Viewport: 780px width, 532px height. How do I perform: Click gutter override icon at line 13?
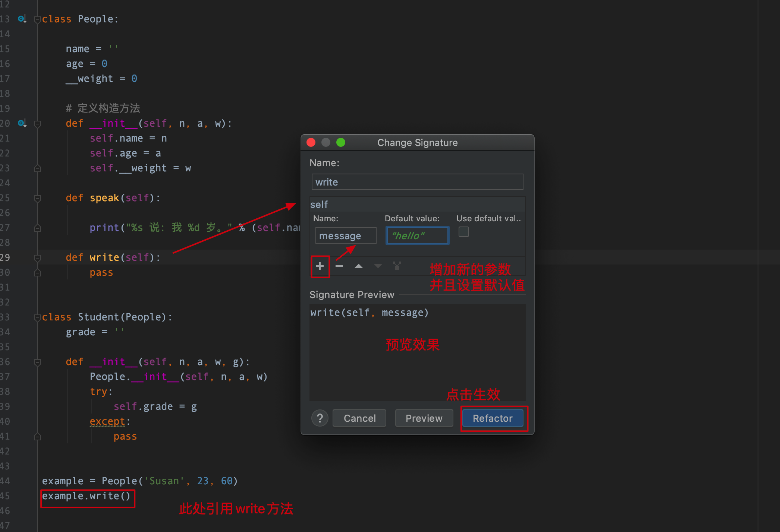point(22,19)
